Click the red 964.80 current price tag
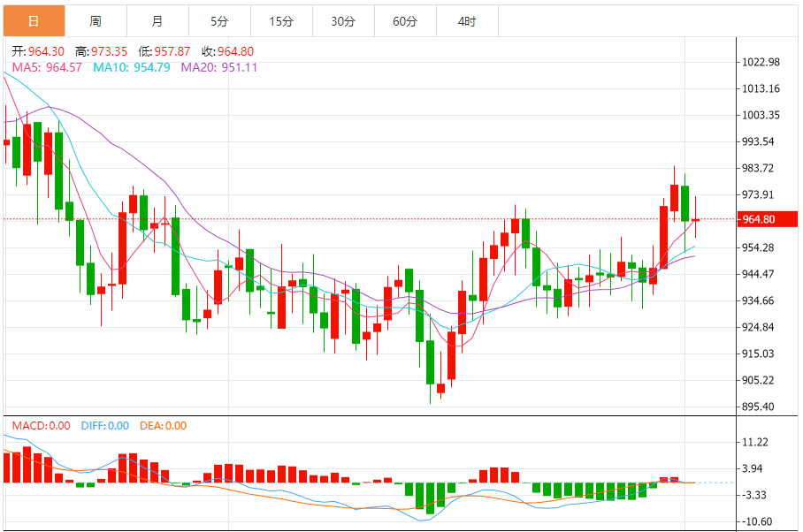The image size is (803, 532). (767, 219)
